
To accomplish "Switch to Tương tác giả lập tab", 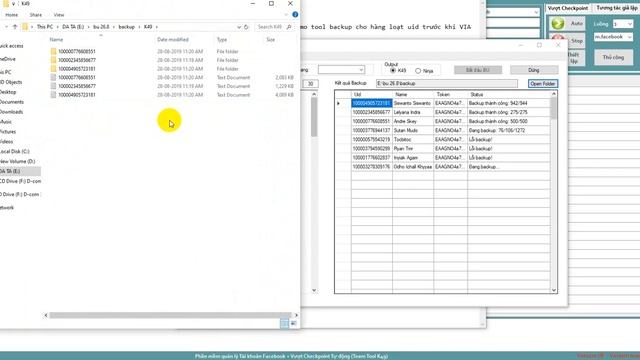I will (616, 8).
